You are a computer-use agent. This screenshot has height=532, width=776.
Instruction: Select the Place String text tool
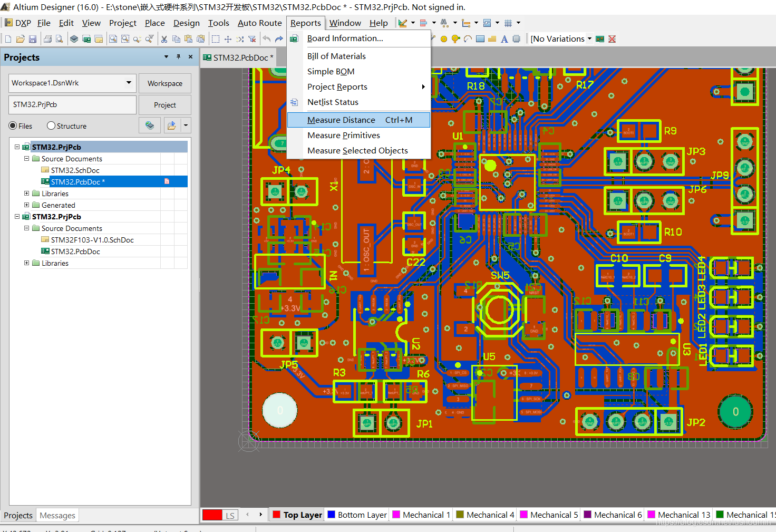(x=504, y=39)
